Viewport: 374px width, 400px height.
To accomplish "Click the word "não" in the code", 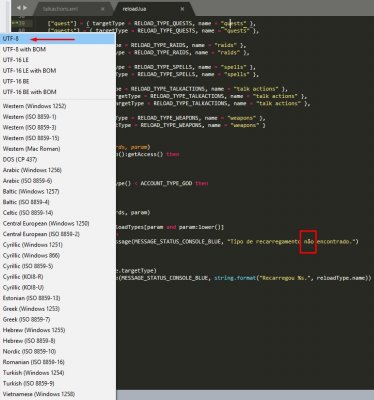I will (308, 241).
